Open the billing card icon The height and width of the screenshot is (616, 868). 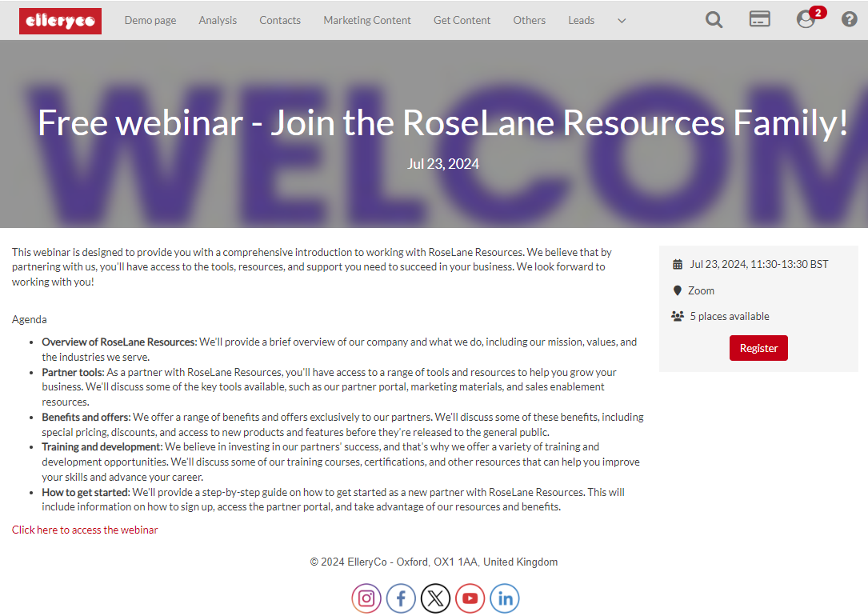[x=759, y=19]
